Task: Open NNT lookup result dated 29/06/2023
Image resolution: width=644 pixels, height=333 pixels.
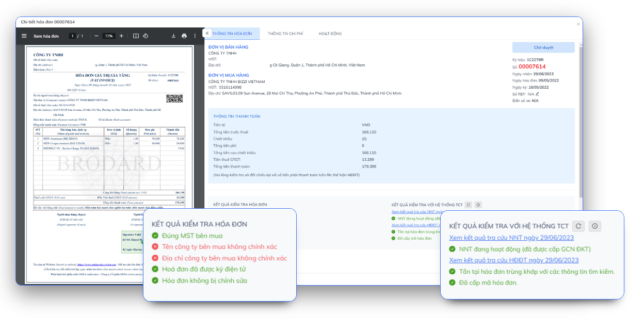Action: tap(511, 238)
